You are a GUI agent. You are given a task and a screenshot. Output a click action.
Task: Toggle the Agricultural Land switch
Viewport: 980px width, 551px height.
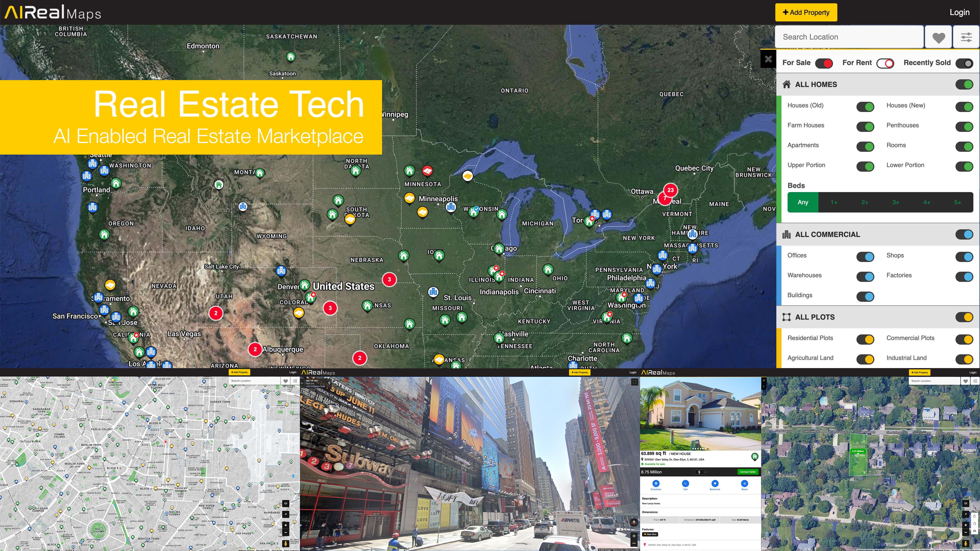(x=865, y=359)
